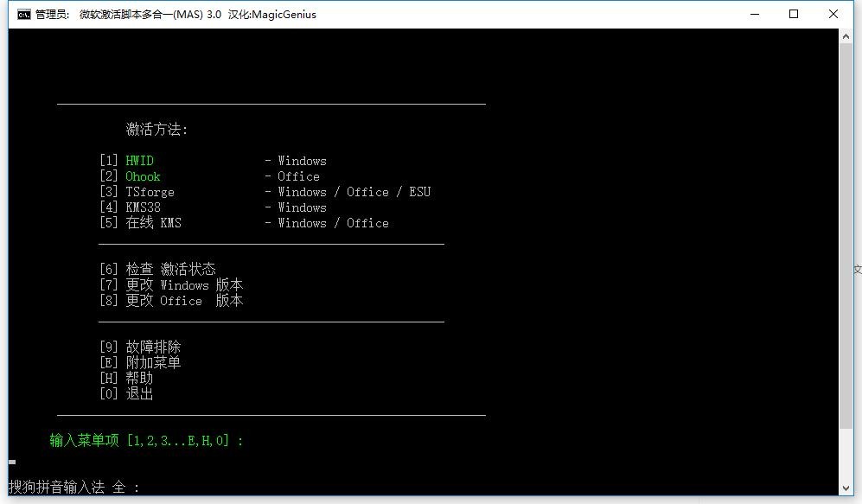The width and height of the screenshot is (862, 504).
Task: Click the 更改 Windows 版本 menu line
Action: (171, 284)
